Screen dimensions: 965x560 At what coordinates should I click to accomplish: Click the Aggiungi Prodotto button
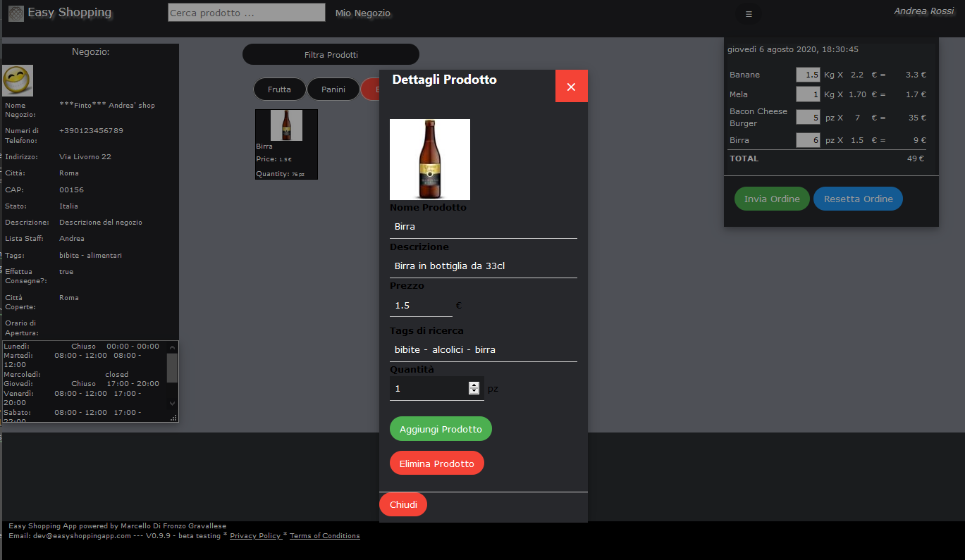(441, 429)
